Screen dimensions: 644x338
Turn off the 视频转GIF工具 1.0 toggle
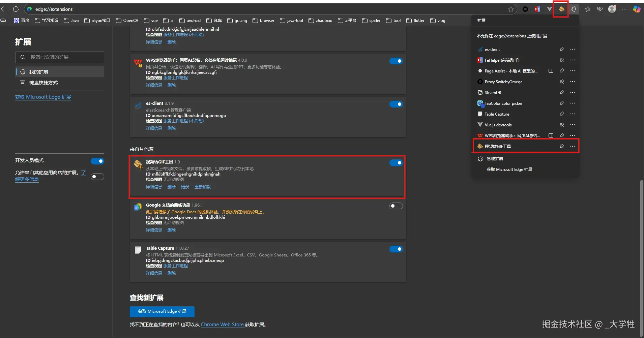coord(396,163)
